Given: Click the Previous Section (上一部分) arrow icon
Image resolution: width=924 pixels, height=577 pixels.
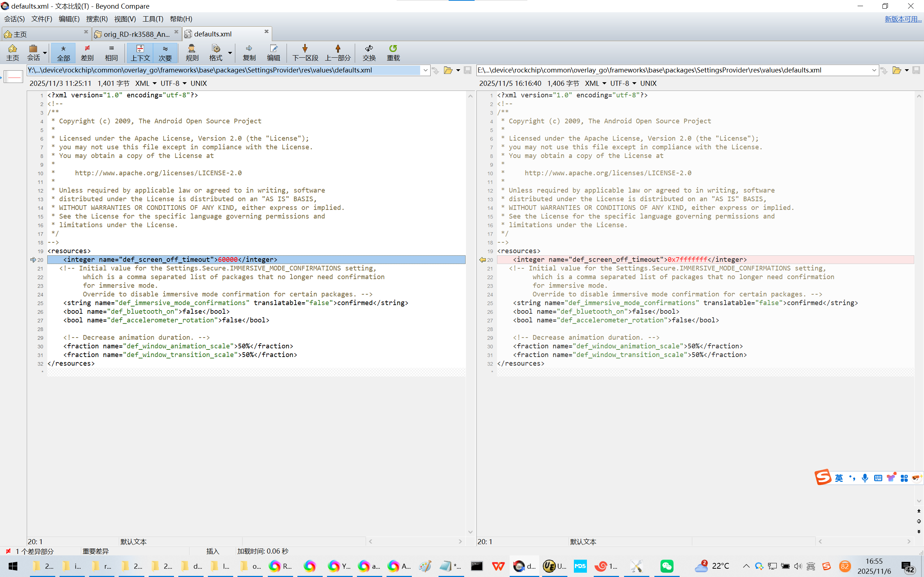Looking at the screenshot, I should pos(337,49).
